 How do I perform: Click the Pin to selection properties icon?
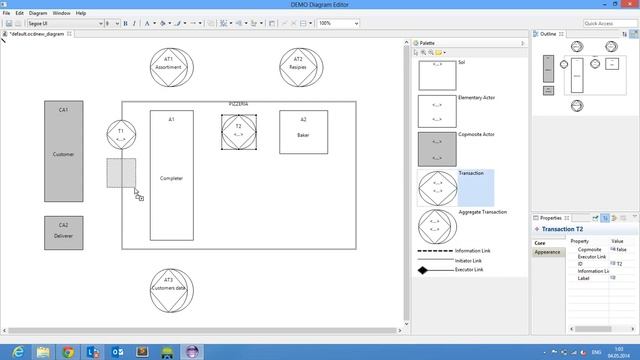pyautogui.click(x=596, y=218)
